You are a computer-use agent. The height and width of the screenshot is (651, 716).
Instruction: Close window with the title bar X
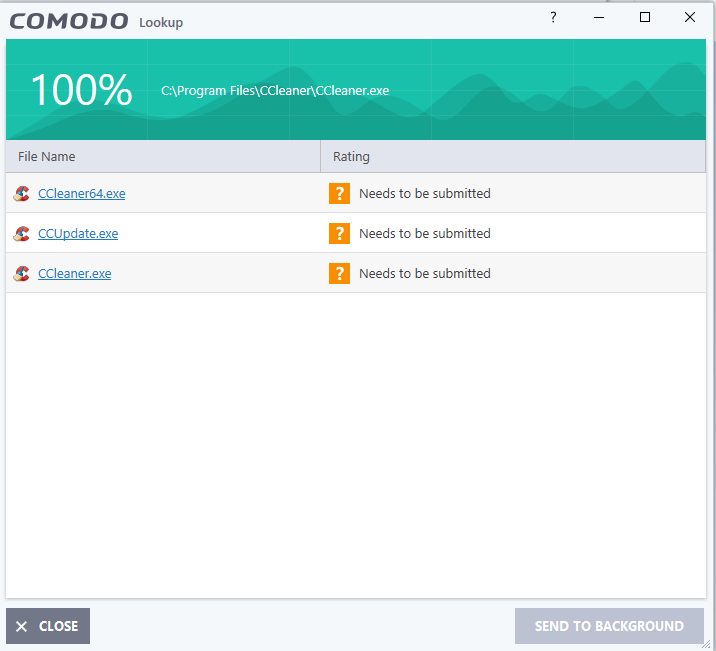pos(690,17)
